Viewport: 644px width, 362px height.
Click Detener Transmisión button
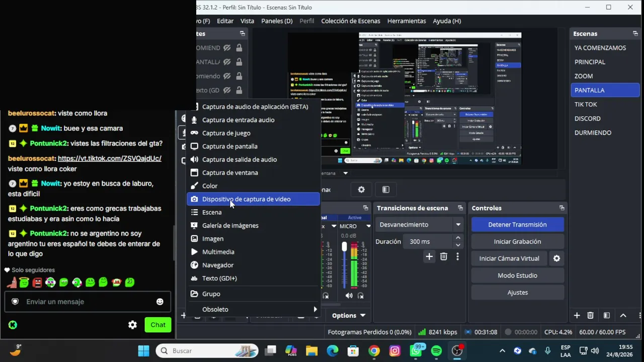click(517, 225)
